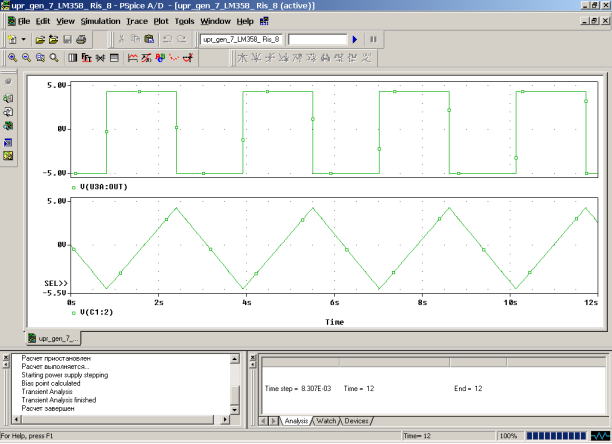Open the Plot menu
The image size is (612, 444).
(161, 21)
